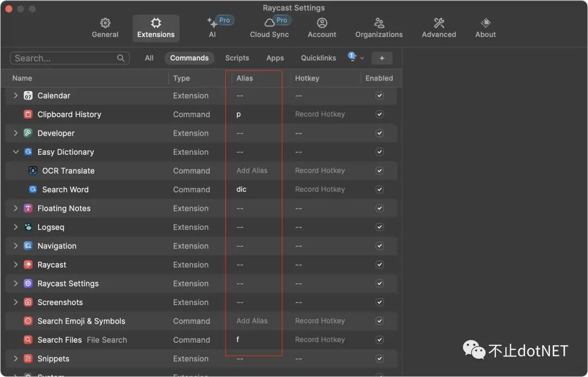Screen dimensions: 588x377
Task: Expand the Raycast Settings extension row
Action: pyautogui.click(x=15, y=283)
